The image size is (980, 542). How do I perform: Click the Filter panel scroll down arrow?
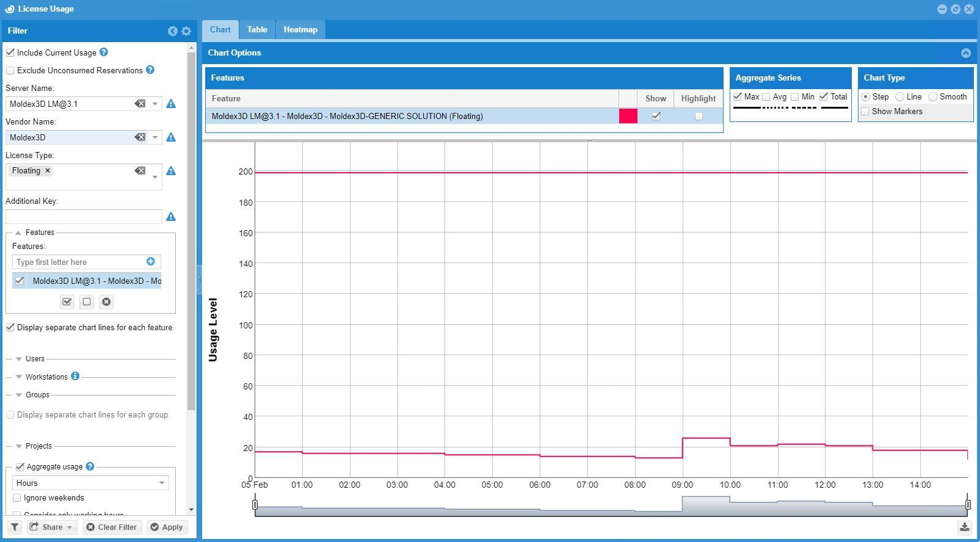[192, 510]
